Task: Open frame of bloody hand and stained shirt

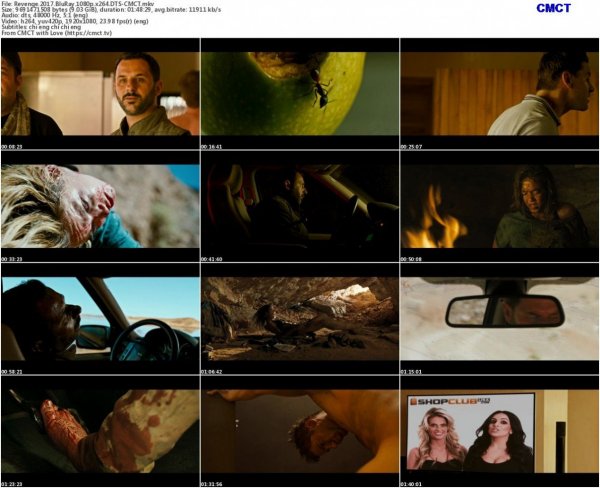Action: [100, 431]
